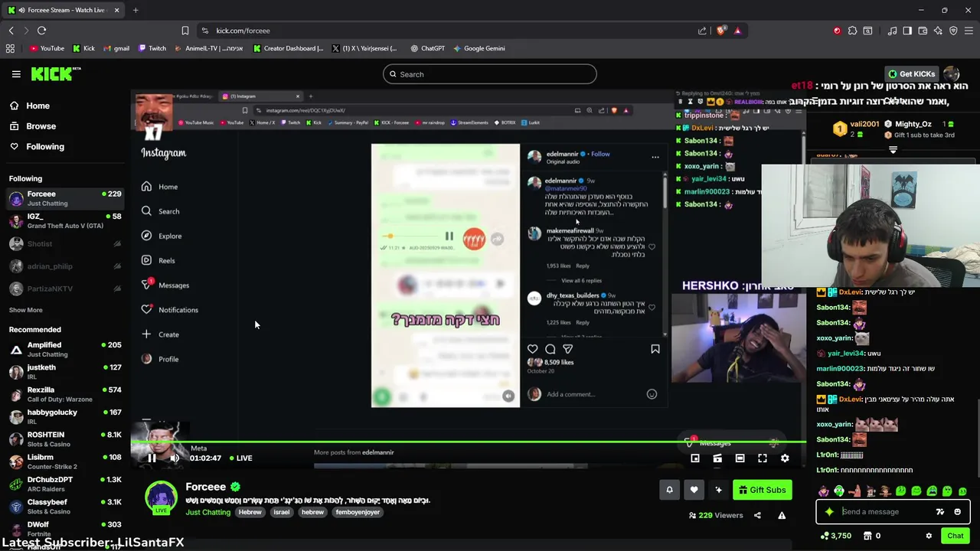The height and width of the screenshot is (551, 980).
Task: Click the Israel tag
Action: (x=281, y=512)
